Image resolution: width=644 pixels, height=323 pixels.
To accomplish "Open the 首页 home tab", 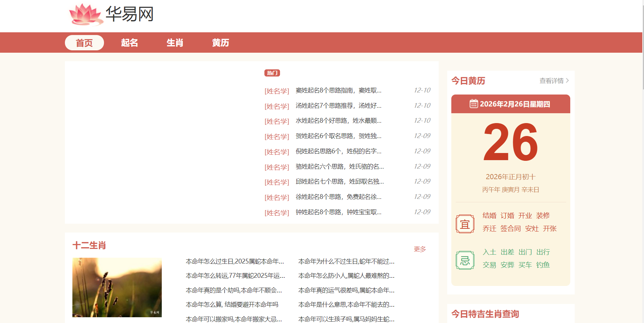I will 84,43.
